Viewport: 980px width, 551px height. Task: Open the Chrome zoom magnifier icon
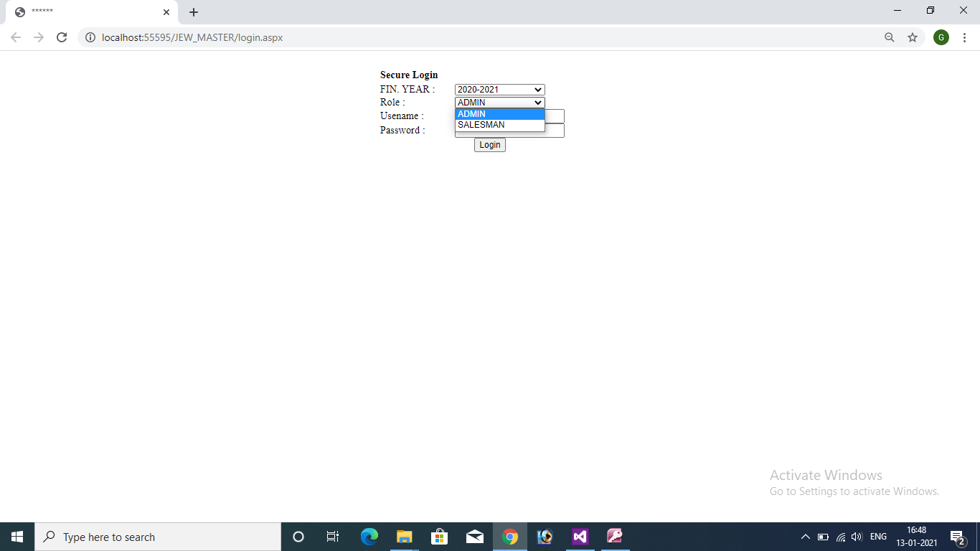890,37
